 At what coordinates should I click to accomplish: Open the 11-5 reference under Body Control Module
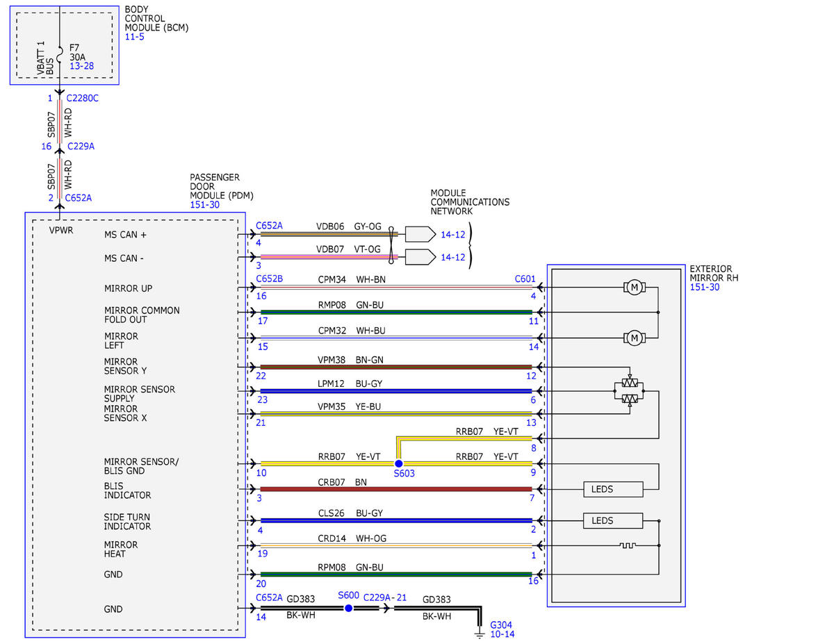pos(135,36)
